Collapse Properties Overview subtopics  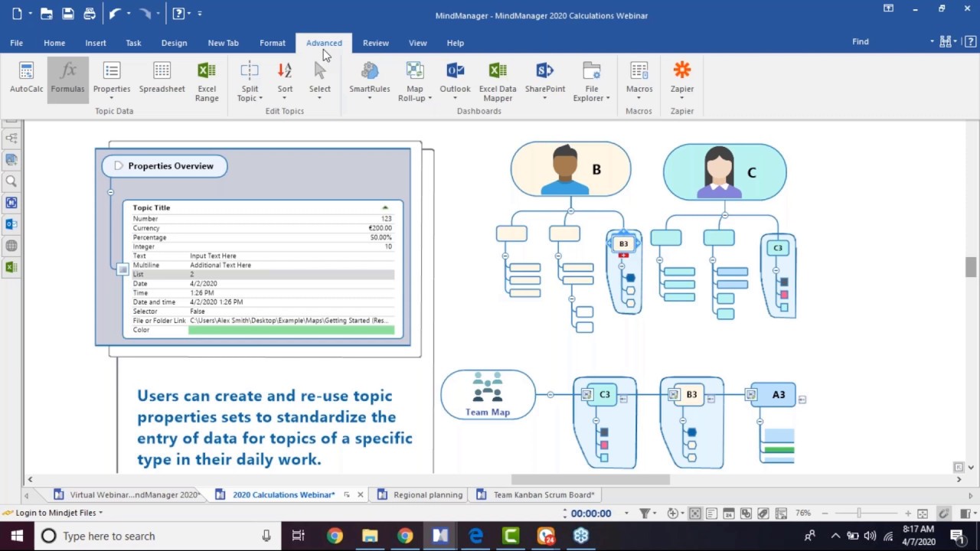pos(110,192)
